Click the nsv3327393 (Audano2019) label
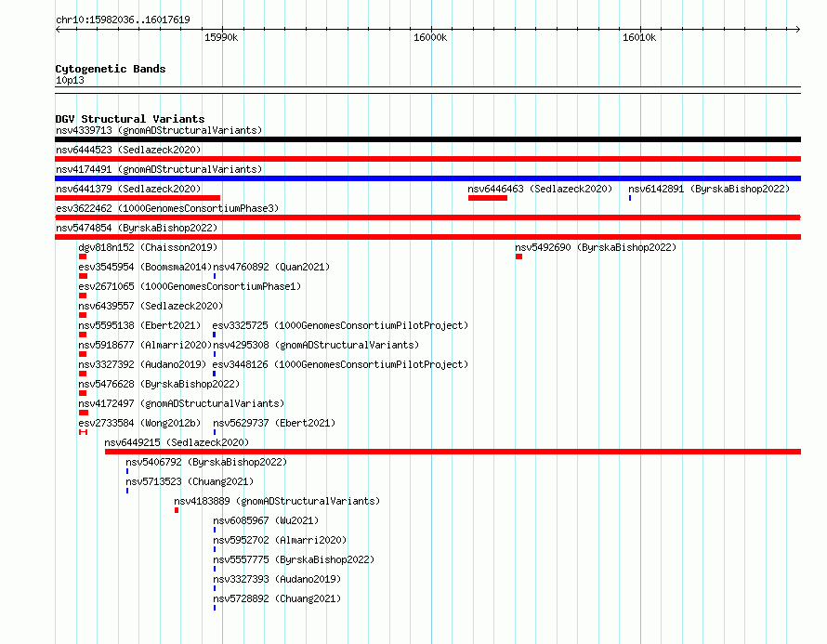Image resolution: width=827 pixels, height=644 pixels. pyautogui.click(x=277, y=579)
